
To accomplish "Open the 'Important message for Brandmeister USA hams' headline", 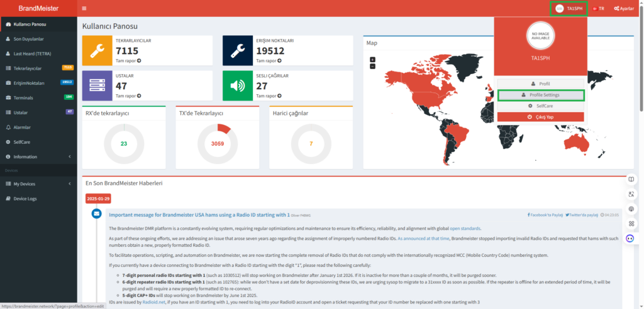I will point(199,215).
